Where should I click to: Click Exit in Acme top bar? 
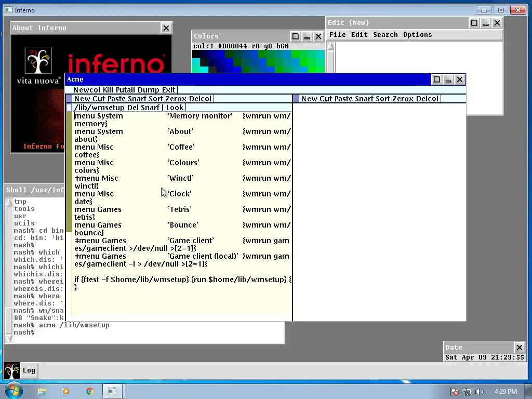(x=168, y=90)
